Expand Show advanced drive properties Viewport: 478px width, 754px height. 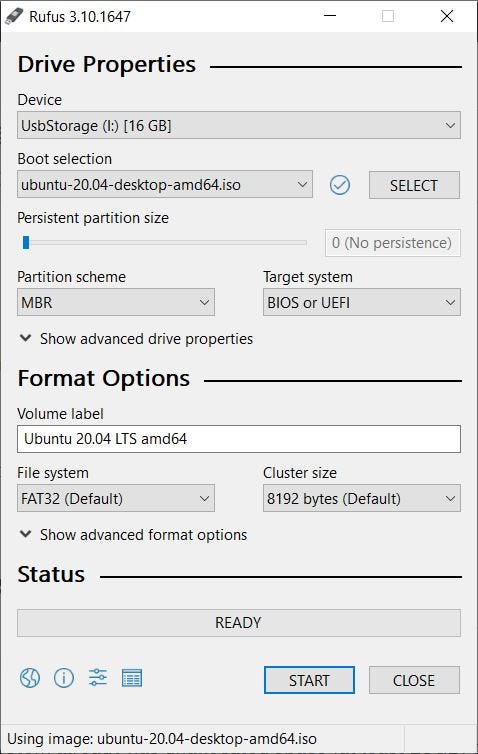136,339
